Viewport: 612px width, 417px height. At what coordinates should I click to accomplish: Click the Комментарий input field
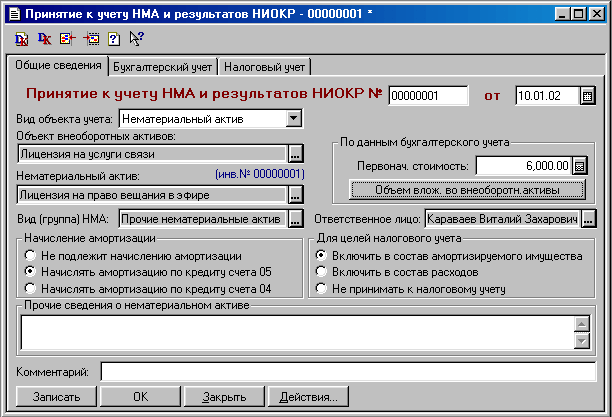(x=348, y=372)
